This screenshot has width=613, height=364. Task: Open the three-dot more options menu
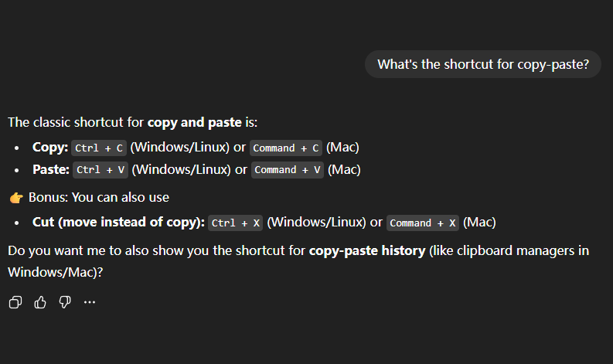tap(90, 302)
